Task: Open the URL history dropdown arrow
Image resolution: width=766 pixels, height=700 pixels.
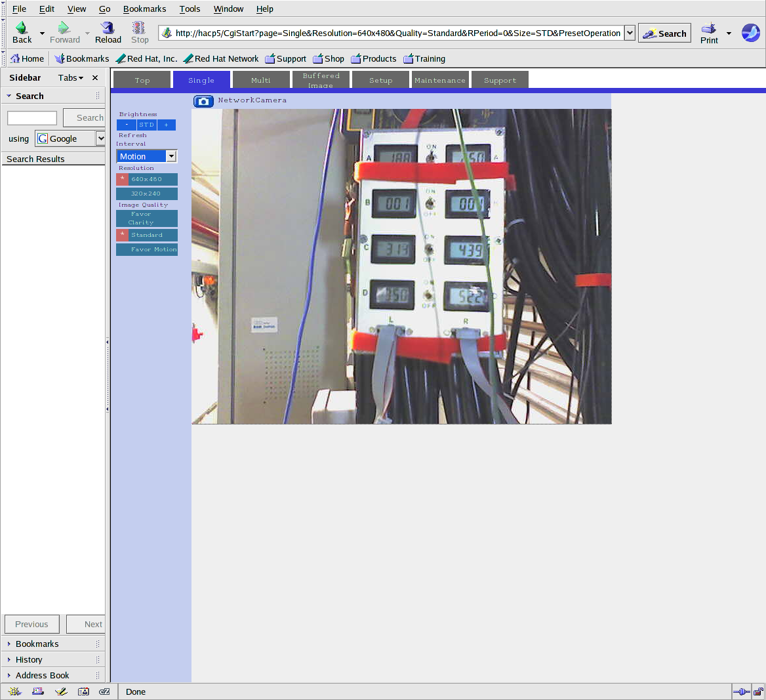Action: (630, 33)
